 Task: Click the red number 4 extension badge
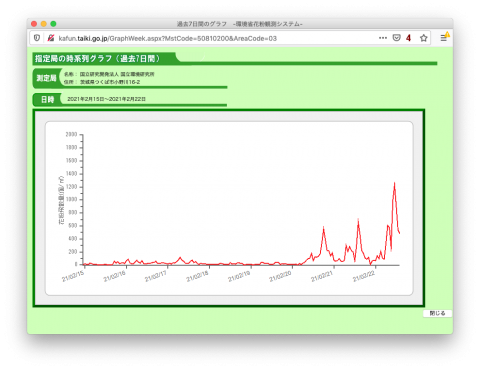tap(408, 38)
